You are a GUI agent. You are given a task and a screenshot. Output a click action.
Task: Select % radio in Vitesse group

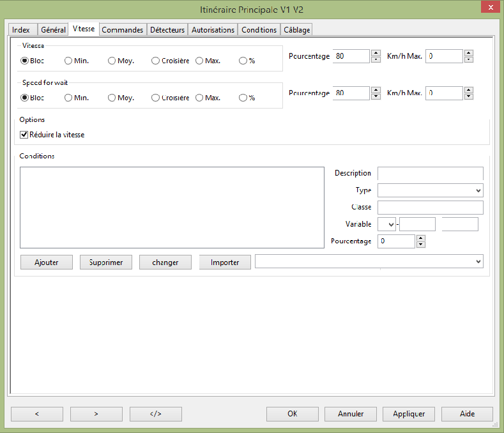pyautogui.click(x=243, y=61)
